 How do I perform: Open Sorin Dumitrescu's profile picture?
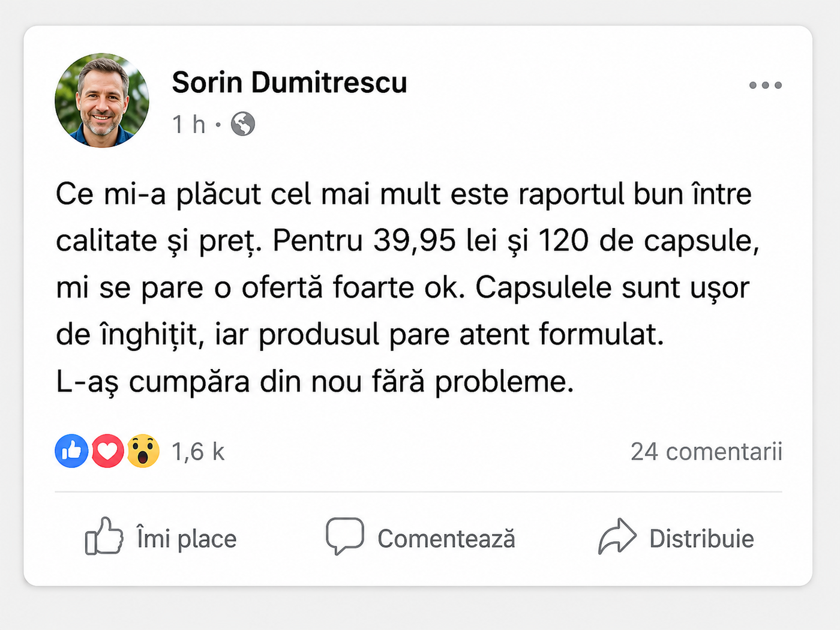[x=102, y=100]
